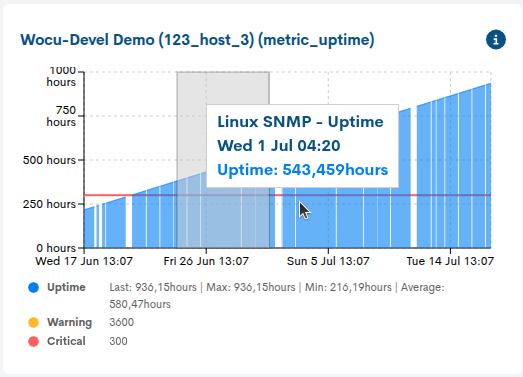Click the Critical legend label
This screenshot has height=377, width=523.
(x=66, y=341)
